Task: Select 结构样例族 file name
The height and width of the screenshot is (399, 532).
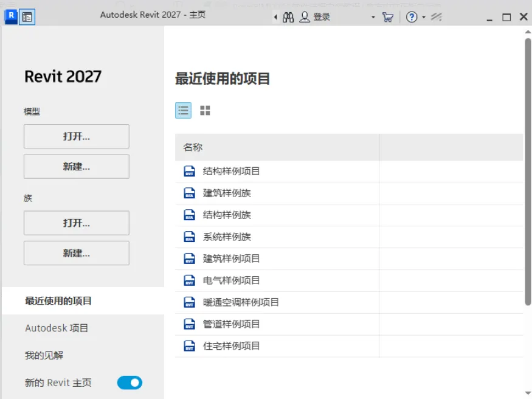Action: (227, 215)
